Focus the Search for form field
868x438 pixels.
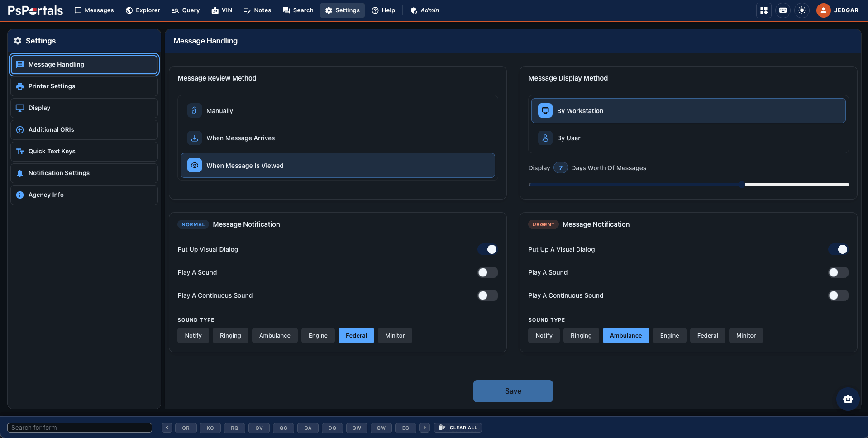(80, 428)
